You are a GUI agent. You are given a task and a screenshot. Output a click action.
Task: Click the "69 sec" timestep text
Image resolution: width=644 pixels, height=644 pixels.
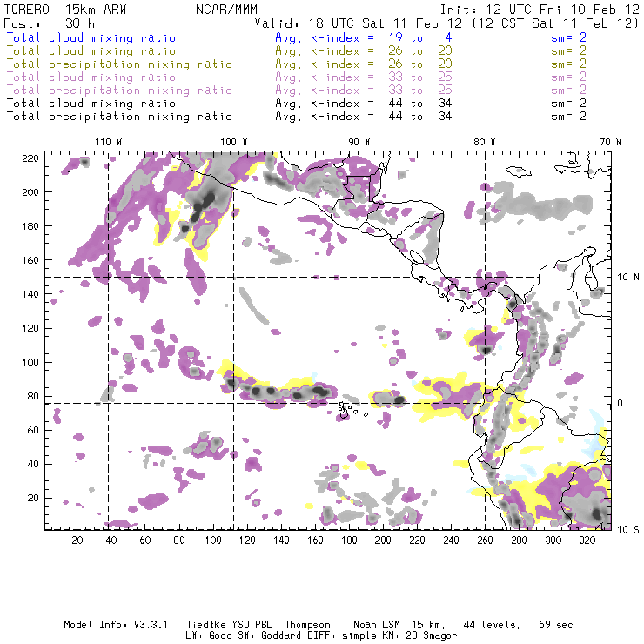tap(556, 625)
